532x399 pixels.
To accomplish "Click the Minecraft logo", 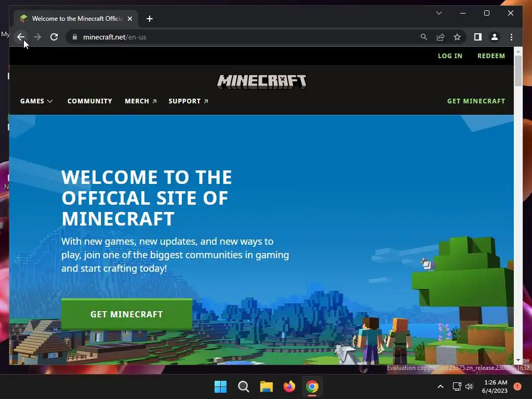I will (x=262, y=82).
